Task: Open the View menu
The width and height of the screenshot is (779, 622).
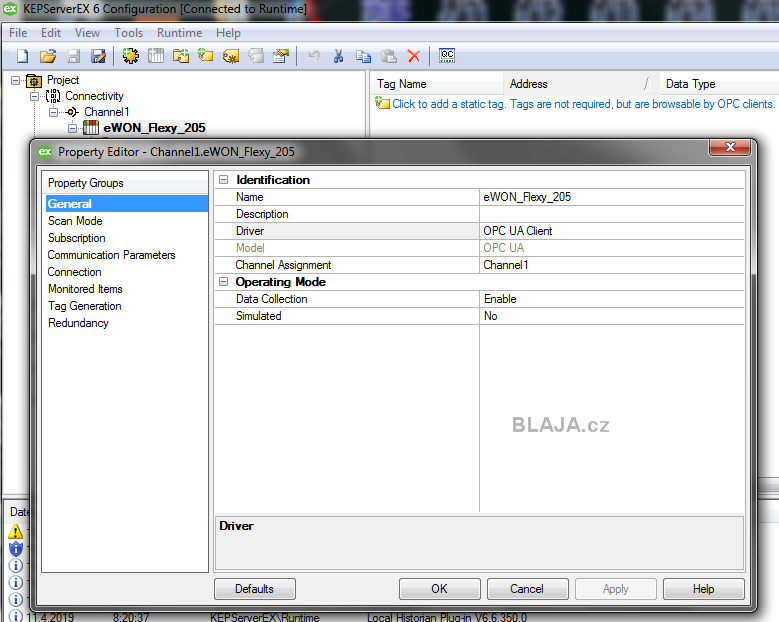Action: [87, 33]
